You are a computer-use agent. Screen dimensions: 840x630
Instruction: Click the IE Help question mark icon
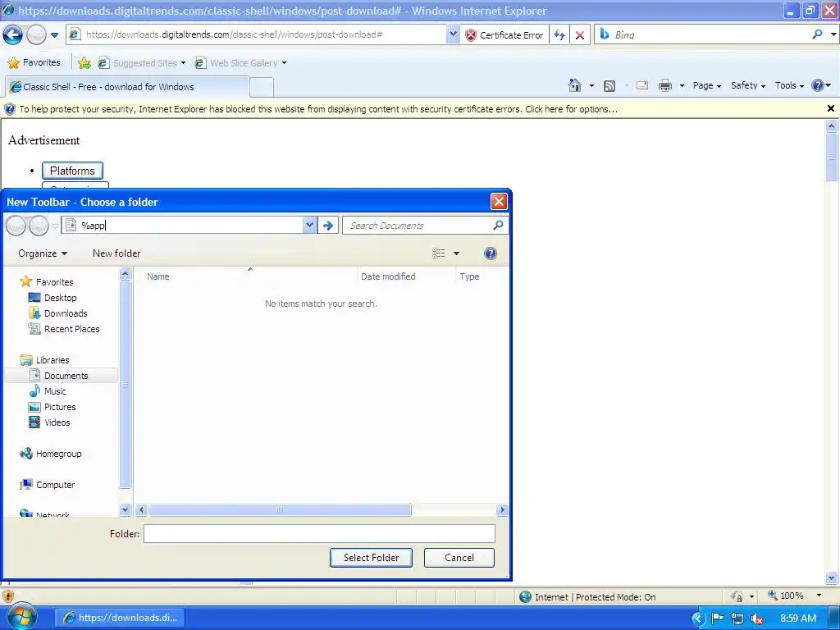(818, 85)
